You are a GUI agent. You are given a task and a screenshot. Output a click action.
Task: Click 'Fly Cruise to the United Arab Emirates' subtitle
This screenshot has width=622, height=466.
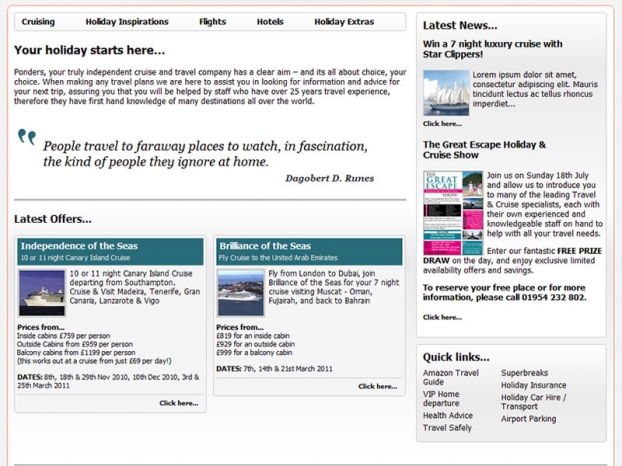(278, 258)
